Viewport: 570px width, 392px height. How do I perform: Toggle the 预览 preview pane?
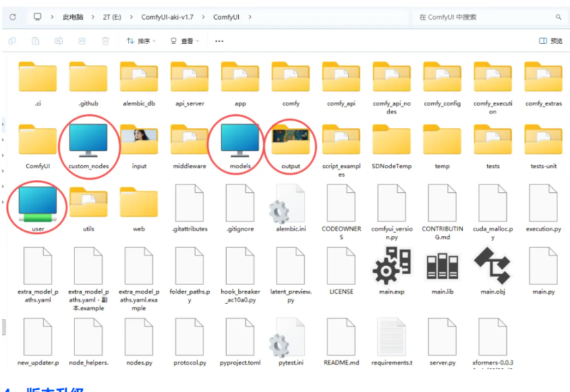[550, 40]
